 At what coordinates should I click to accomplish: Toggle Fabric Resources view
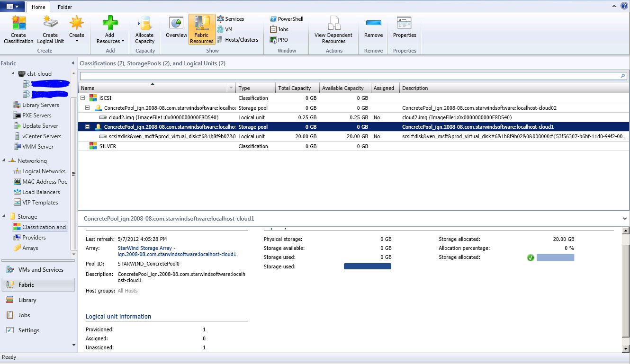202,30
